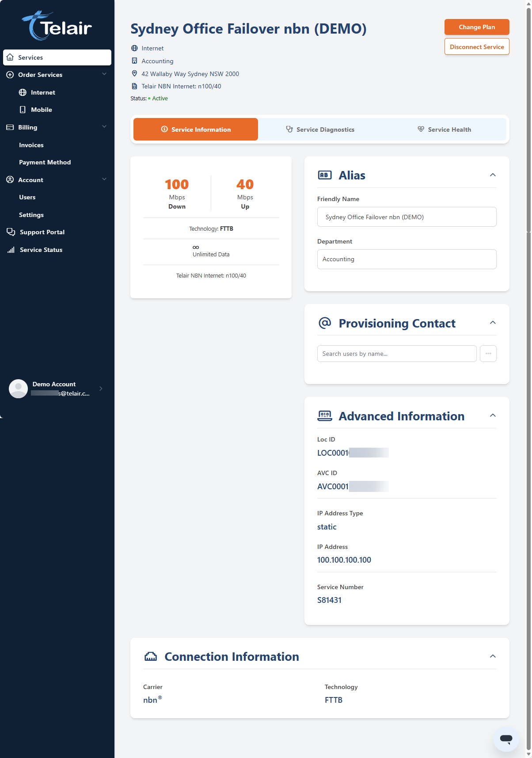
Task: Click the Service Status signal bars icon
Action: 11,250
